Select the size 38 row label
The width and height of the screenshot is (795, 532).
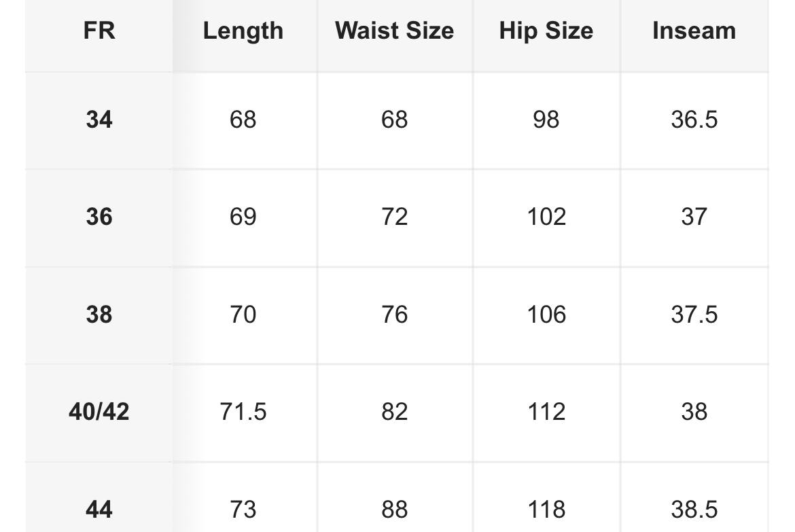99,315
